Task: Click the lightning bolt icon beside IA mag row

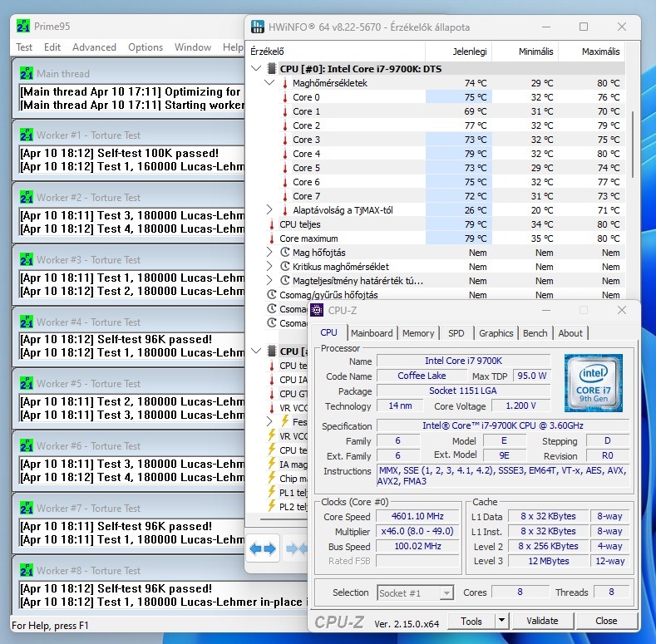Action: pos(272,464)
